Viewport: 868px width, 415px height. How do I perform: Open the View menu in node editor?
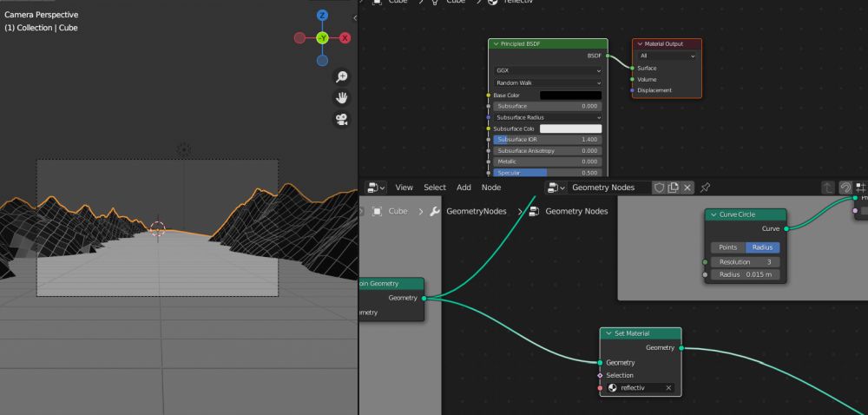[404, 188]
